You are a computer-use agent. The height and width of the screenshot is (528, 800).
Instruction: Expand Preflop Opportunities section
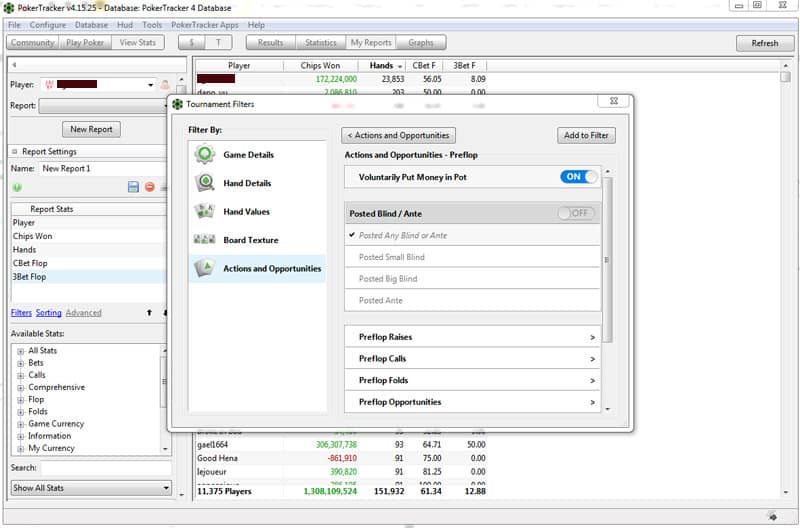[472, 402]
